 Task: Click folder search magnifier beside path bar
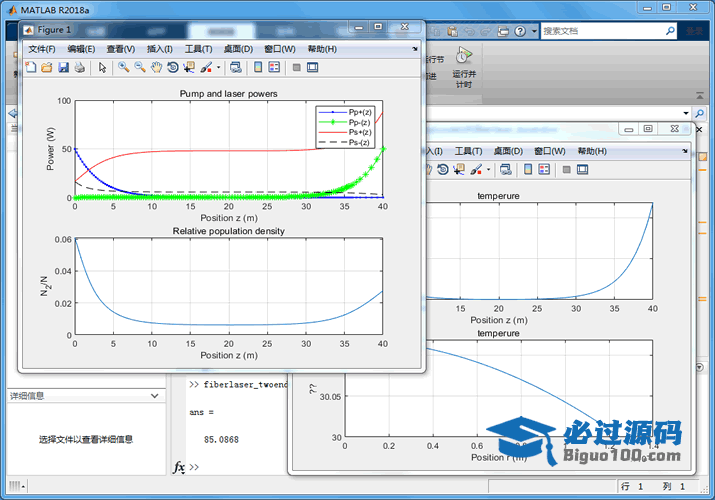click(699, 113)
